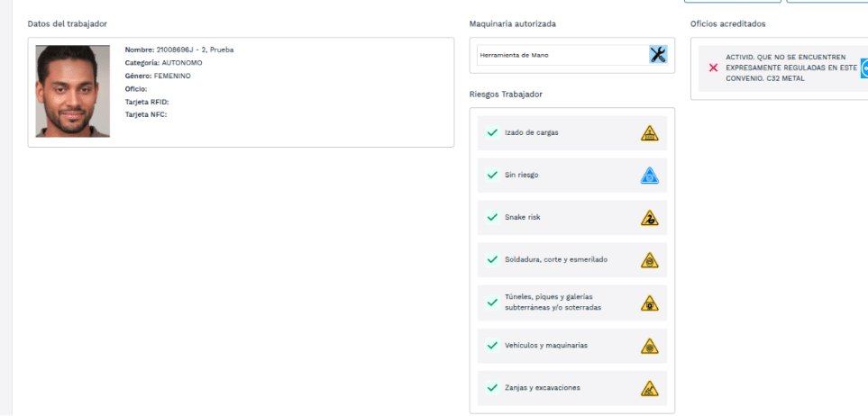Click the Túneles, piques y galerías hazard icon

649,303
